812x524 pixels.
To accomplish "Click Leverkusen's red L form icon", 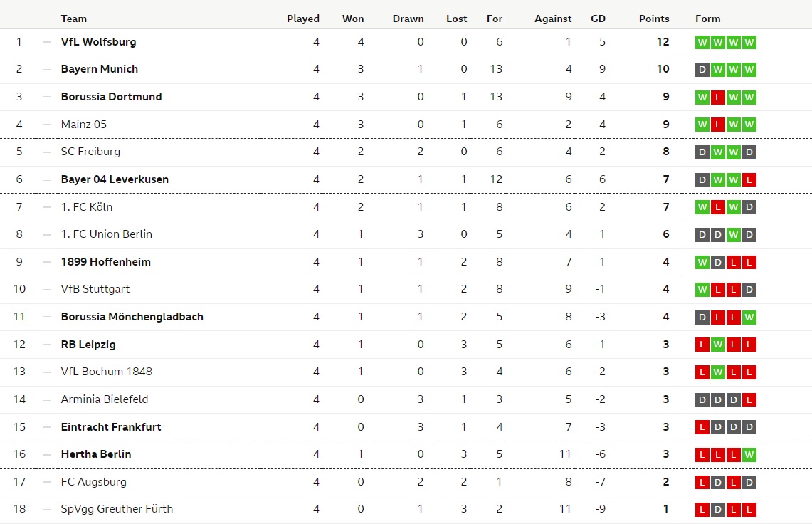I will click(749, 180).
